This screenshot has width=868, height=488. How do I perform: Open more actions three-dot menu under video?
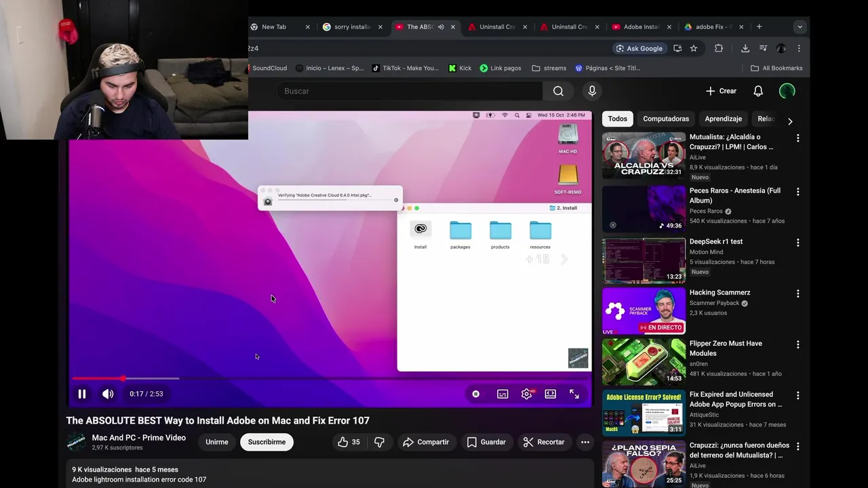585,442
